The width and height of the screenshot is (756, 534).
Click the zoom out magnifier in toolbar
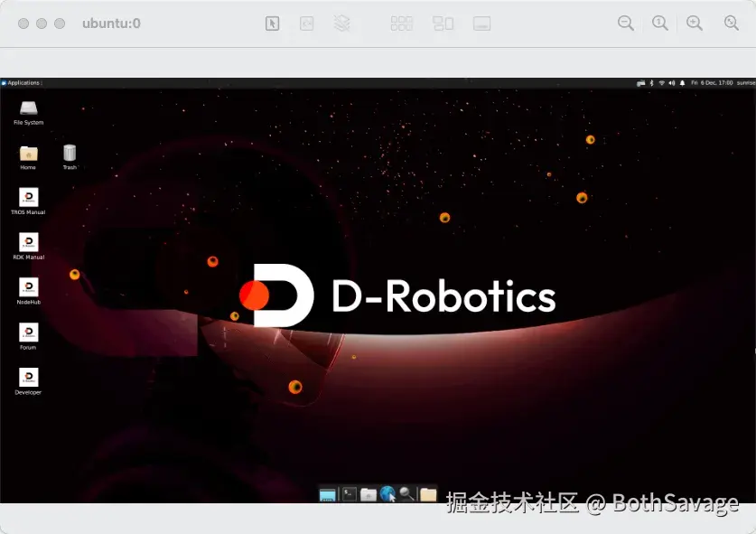[626, 23]
